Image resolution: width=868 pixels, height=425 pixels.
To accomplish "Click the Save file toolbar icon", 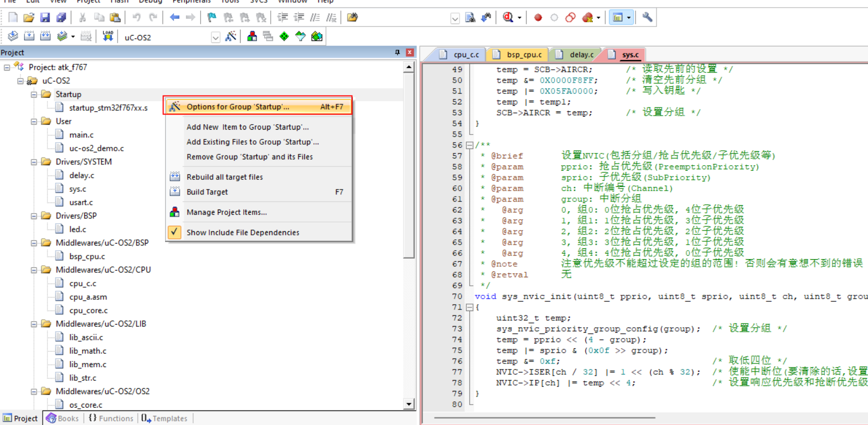I will 45,18.
